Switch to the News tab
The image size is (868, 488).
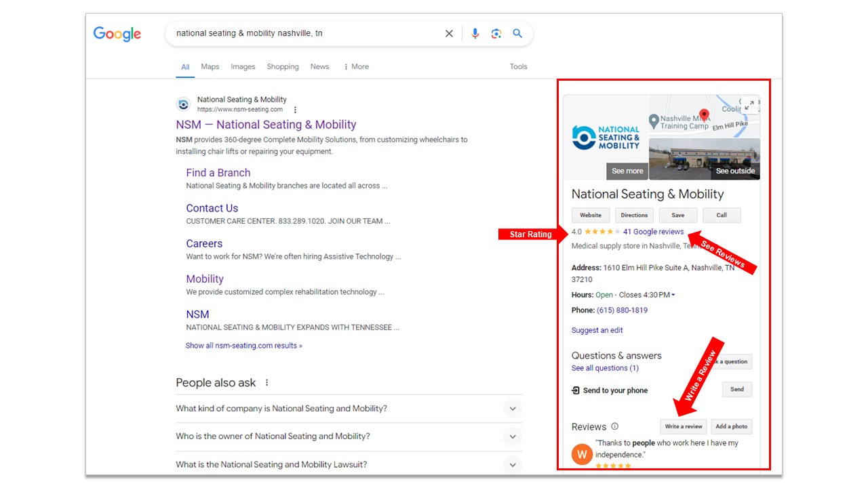[x=320, y=66]
